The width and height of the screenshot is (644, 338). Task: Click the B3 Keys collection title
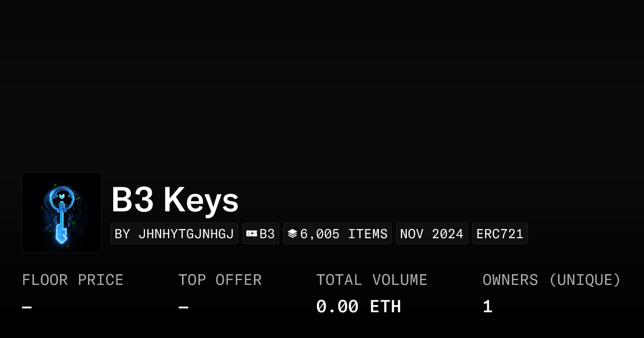click(x=175, y=200)
